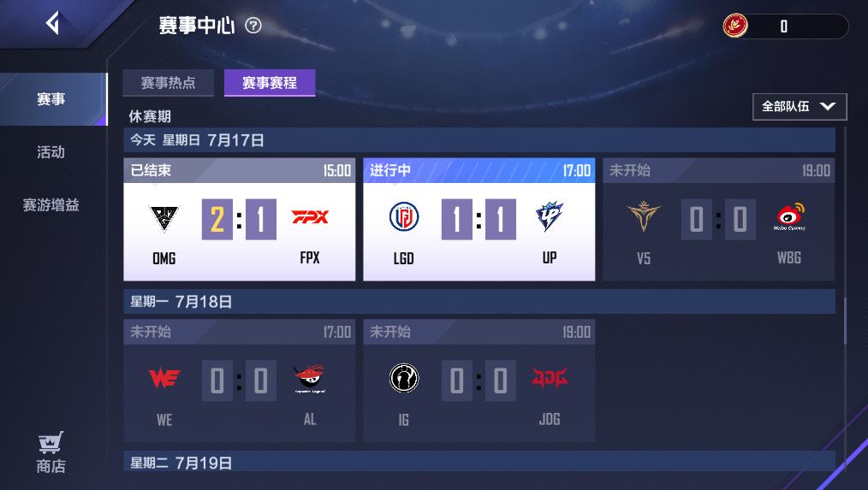This screenshot has width=868, height=490.
Task: Tap the V5 team logo
Action: pos(643,216)
